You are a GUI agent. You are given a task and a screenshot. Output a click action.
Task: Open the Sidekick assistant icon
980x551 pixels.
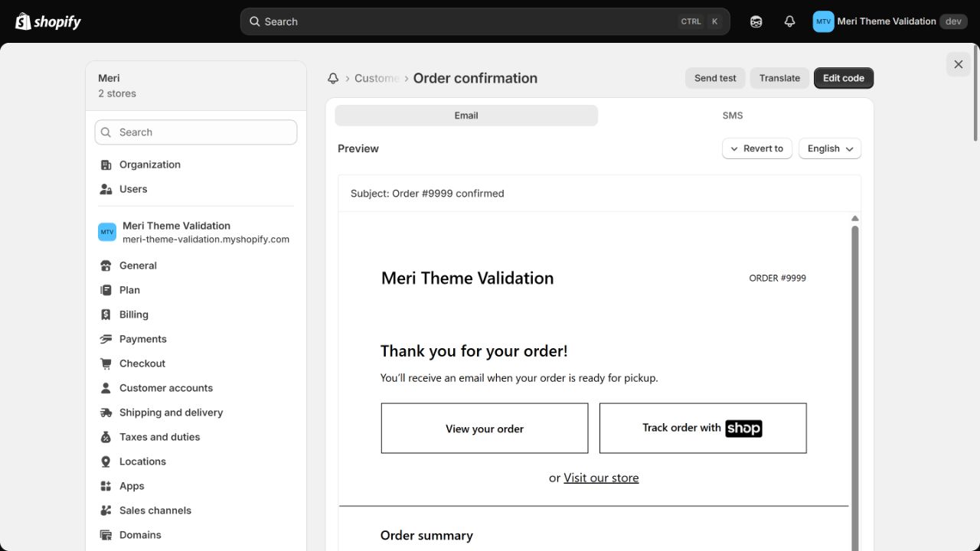[x=756, y=21]
